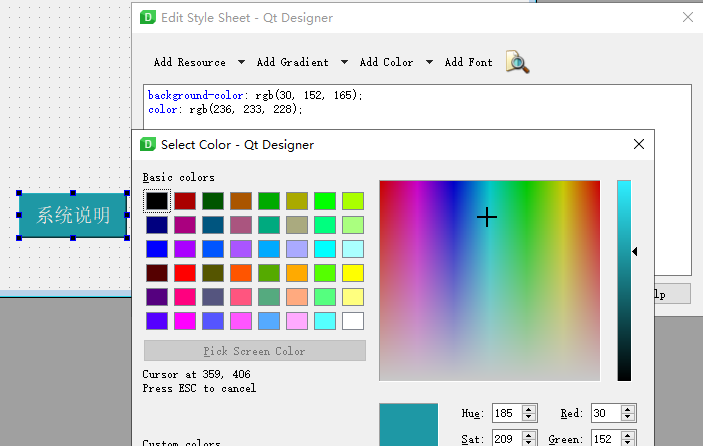Click the color: rgb(236, 233, 228) line
The height and width of the screenshot is (446, 703).
[x=225, y=109]
